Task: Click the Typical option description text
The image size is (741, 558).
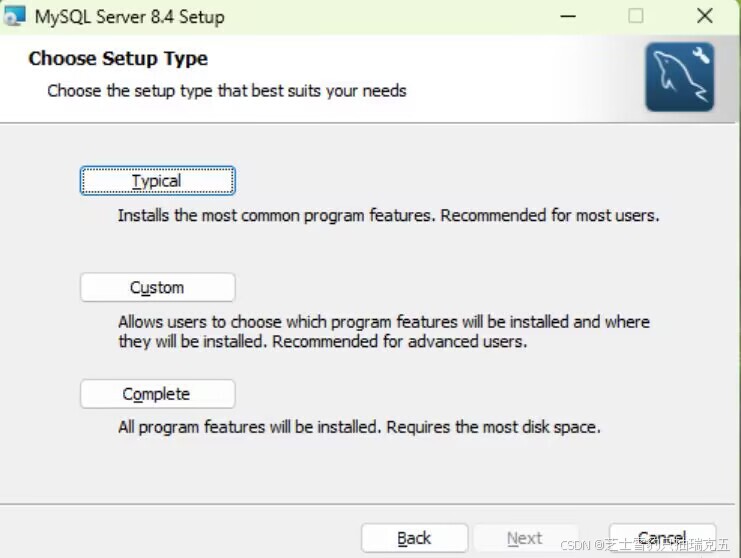Action: point(388,216)
